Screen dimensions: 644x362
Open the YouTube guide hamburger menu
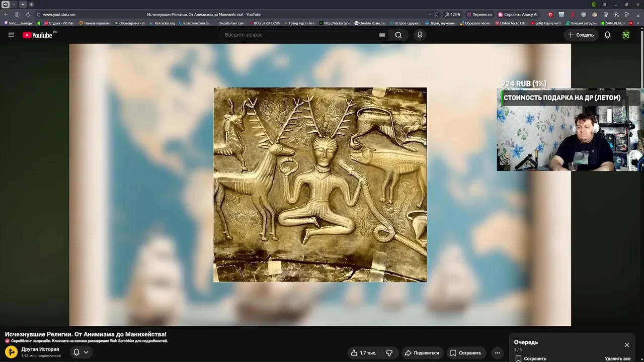coord(11,35)
